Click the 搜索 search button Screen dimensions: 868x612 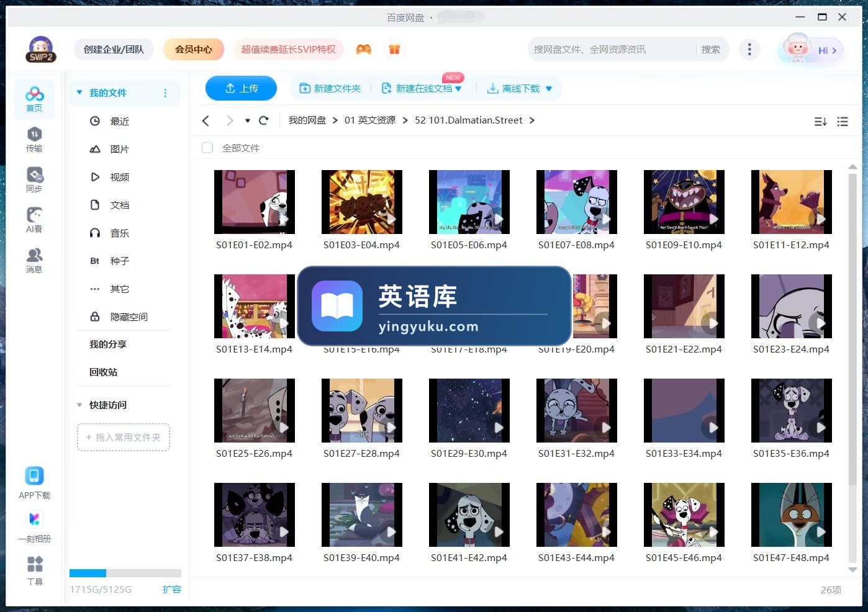click(711, 49)
